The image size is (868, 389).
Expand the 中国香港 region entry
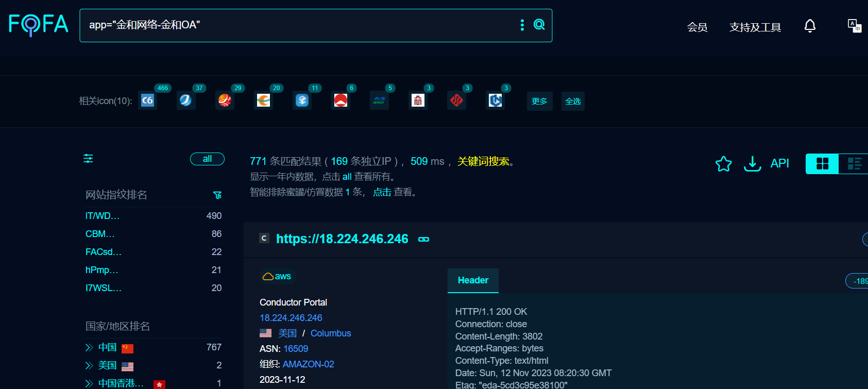(89, 383)
